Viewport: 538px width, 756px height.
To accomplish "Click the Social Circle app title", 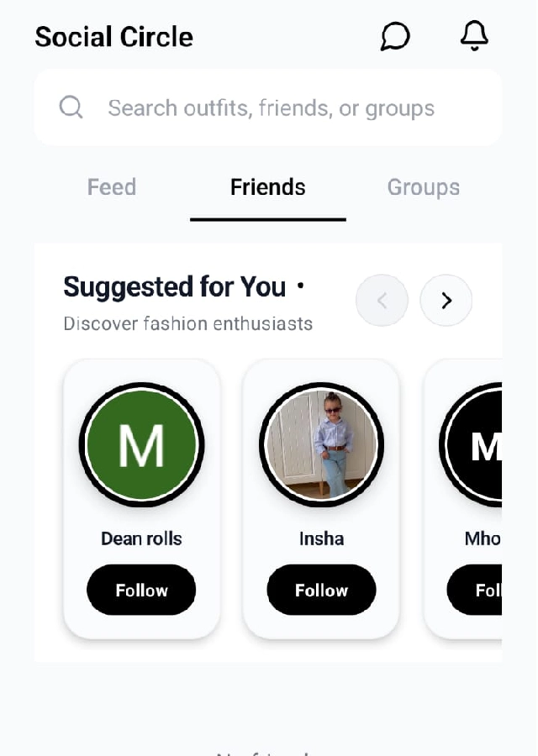I will tap(113, 37).
